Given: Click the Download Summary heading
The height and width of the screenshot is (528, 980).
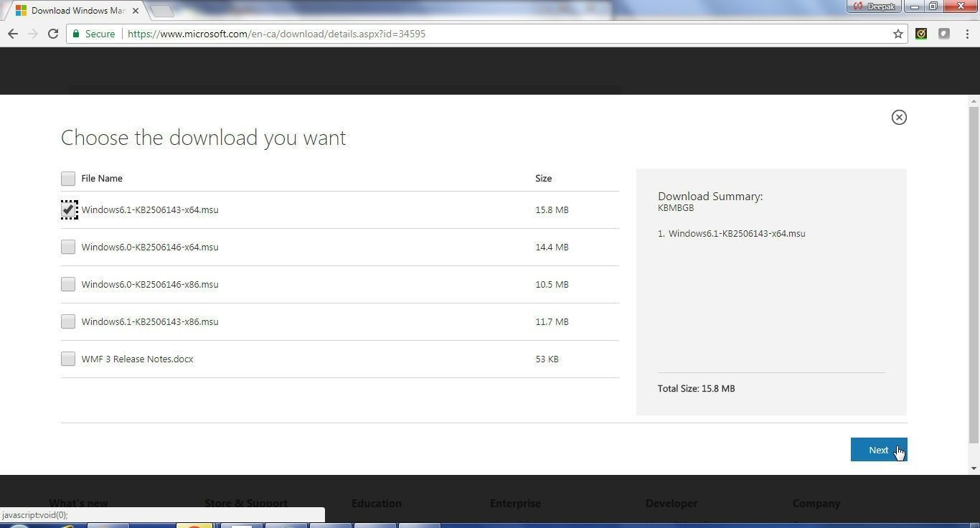Looking at the screenshot, I should click(x=710, y=196).
